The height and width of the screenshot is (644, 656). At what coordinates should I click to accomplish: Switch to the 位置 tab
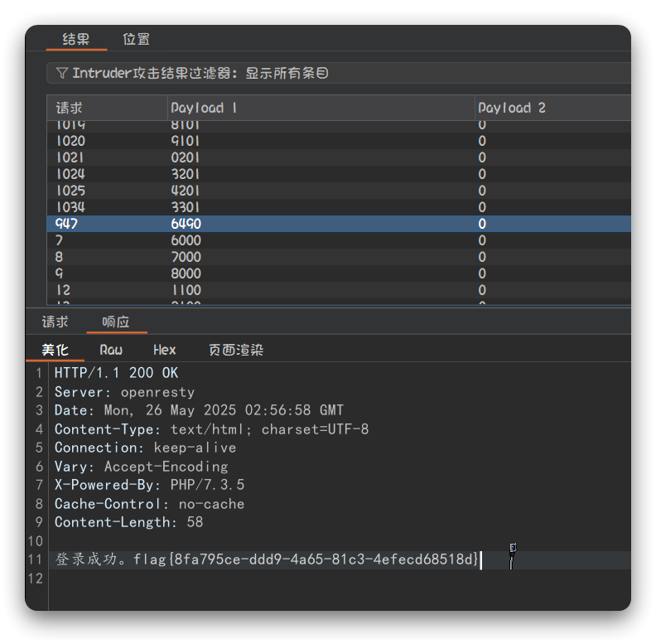click(136, 39)
